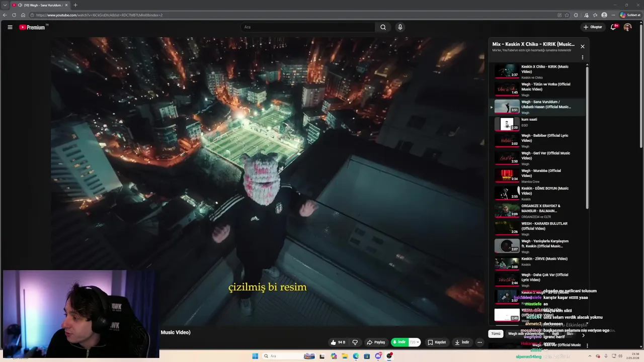
Task: Open Copilot Sohbet et button
Action: [x=630, y=15]
